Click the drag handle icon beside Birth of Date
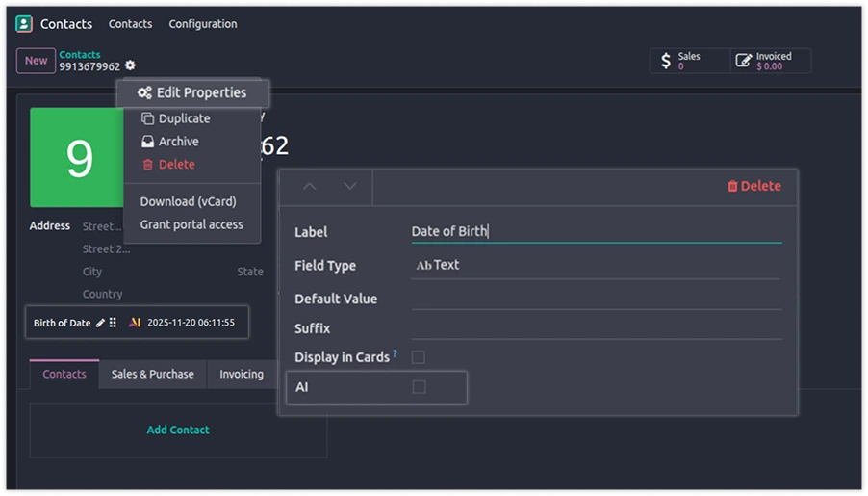868x496 pixels. coord(113,324)
